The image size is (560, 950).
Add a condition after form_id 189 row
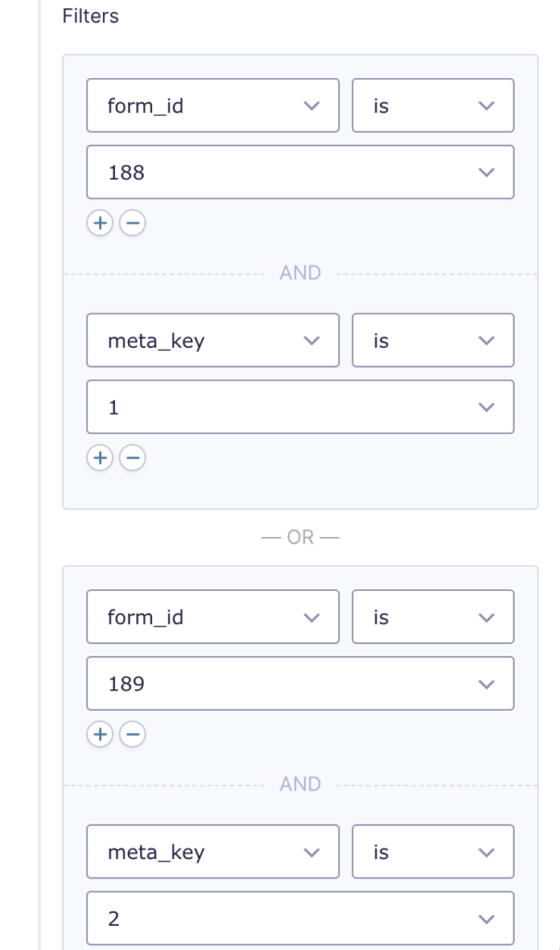(100, 735)
